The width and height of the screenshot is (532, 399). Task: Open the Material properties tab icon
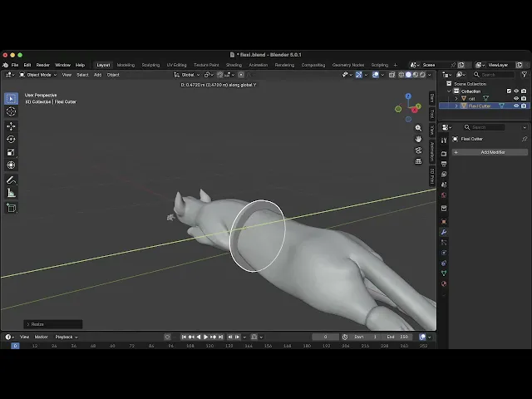point(444,283)
